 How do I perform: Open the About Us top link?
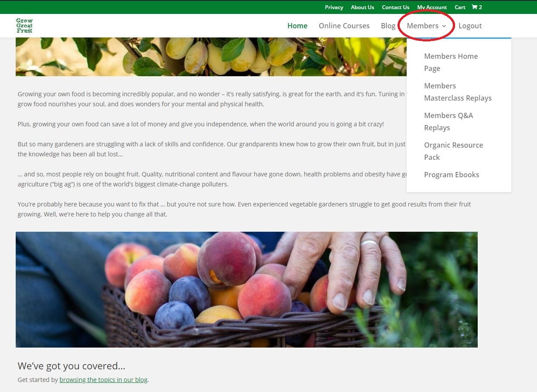(x=362, y=7)
